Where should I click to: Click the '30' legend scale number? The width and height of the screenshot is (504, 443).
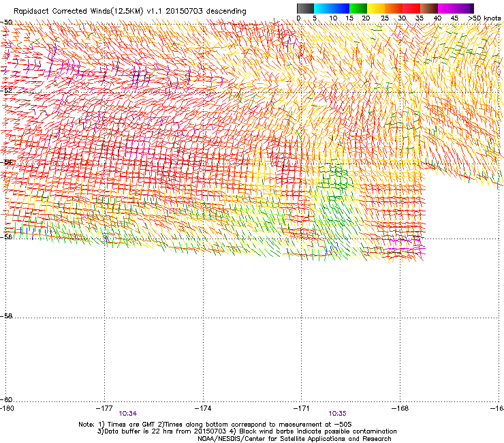(402, 18)
